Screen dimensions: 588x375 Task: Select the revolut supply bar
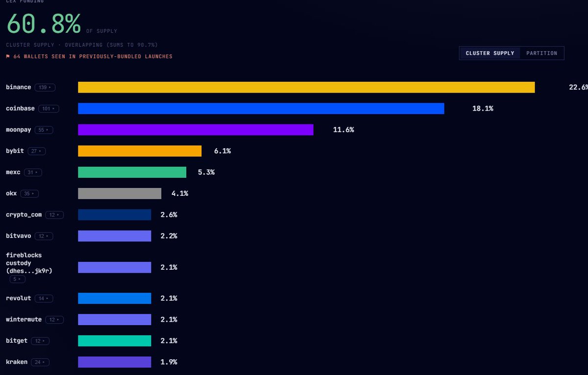point(115,298)
